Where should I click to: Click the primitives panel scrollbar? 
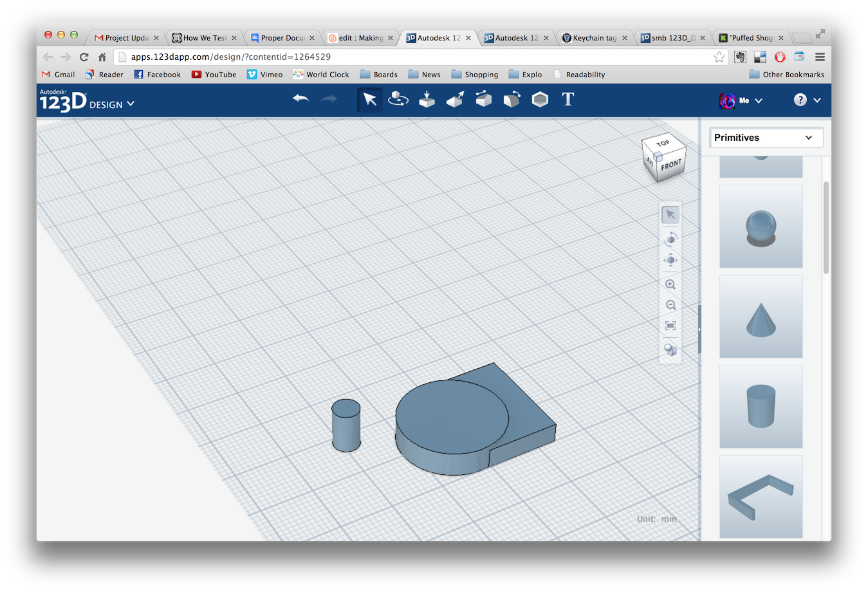[x=826, y=228]
